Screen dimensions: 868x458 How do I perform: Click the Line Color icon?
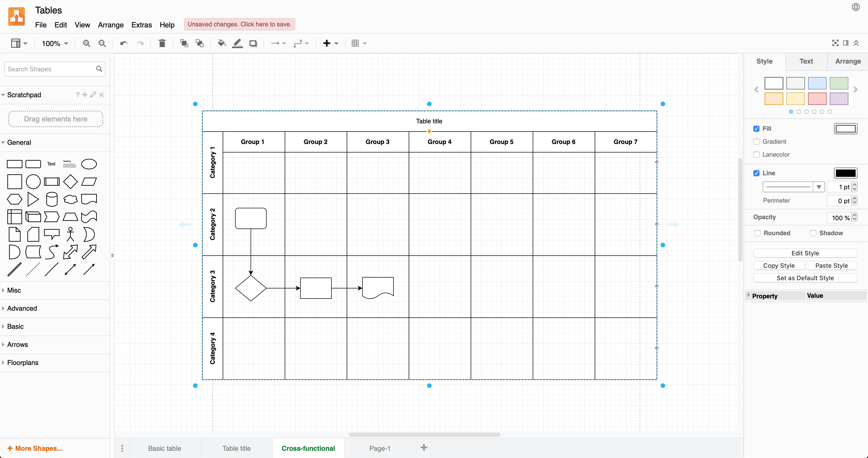click(237, 43)
